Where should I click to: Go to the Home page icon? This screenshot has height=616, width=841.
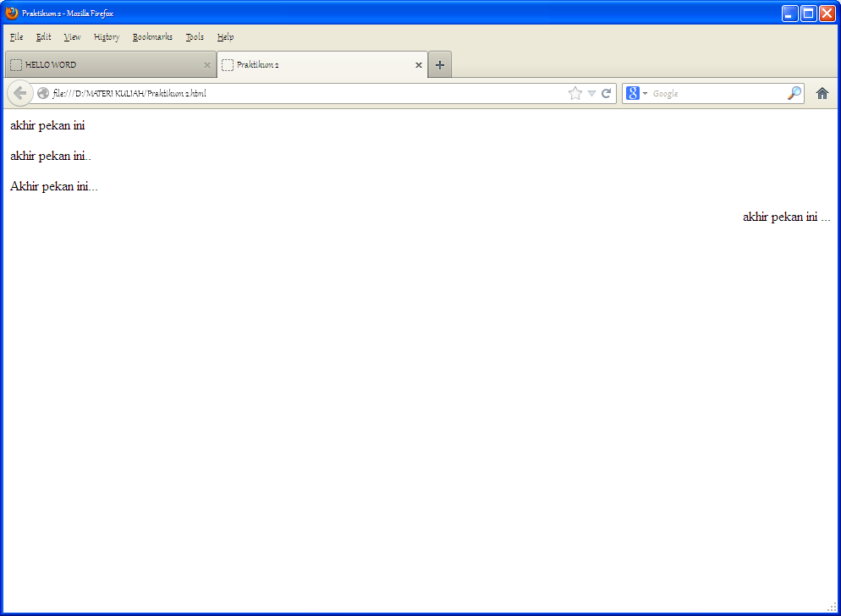pyautogui.click(x=822, y=93)
